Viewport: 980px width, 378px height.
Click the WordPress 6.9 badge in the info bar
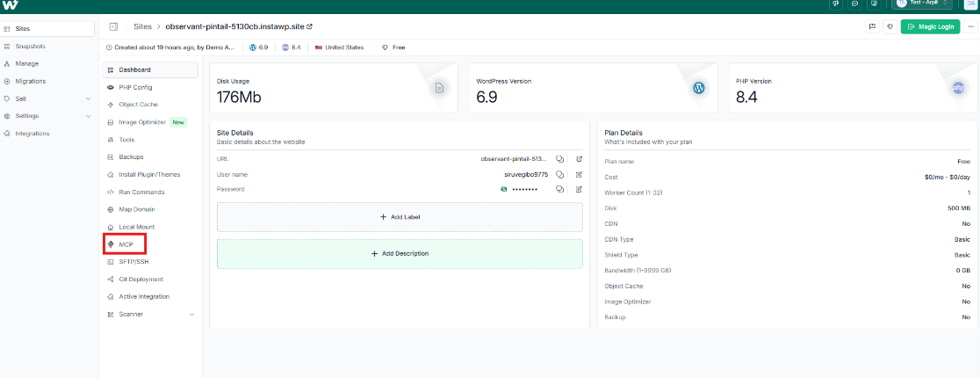[258, 47]
